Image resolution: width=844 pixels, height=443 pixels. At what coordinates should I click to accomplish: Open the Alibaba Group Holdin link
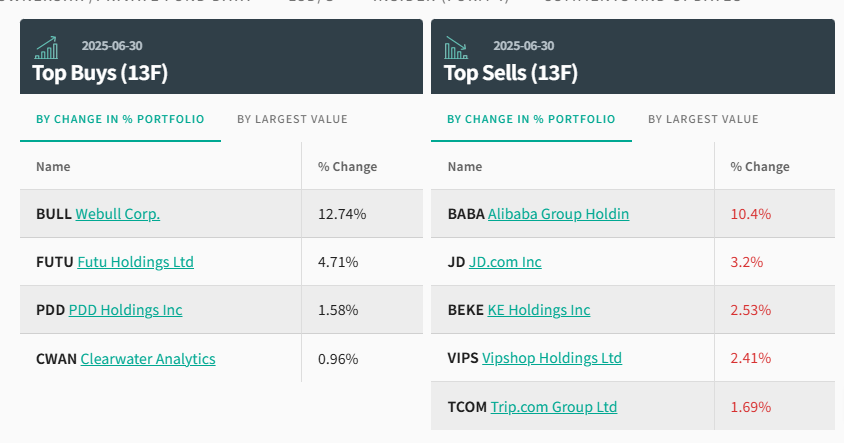point(558,214)
